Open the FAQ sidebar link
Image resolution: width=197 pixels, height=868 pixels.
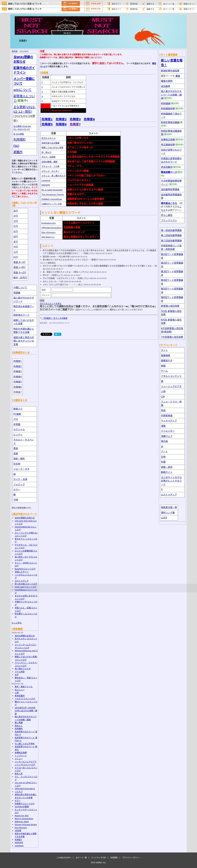click(16, 146)
